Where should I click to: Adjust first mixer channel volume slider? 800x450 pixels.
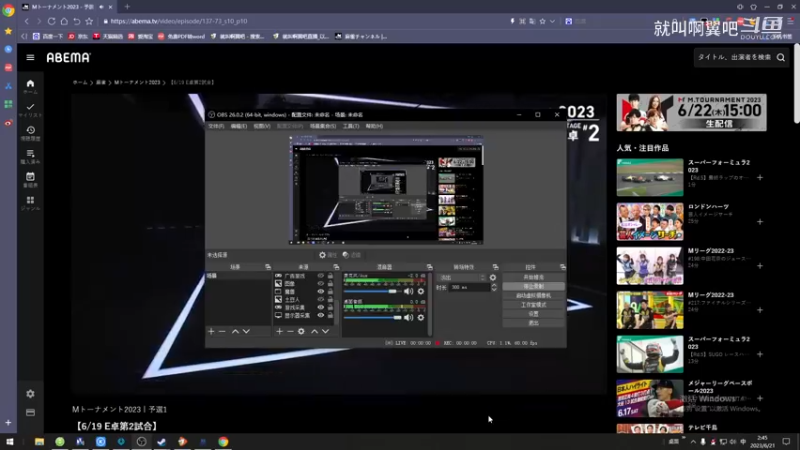coord(372,291)
